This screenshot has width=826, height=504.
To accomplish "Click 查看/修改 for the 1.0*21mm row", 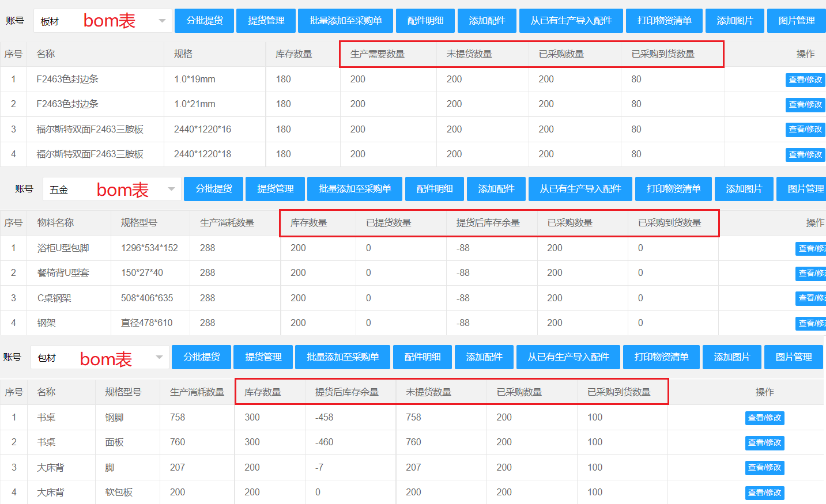I will pyautogui.click(x=805, y=104).
